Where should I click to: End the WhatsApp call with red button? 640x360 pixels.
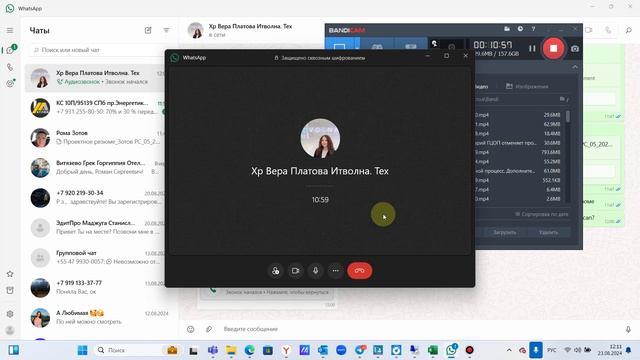pyautogui.click(x=360, y=271)
